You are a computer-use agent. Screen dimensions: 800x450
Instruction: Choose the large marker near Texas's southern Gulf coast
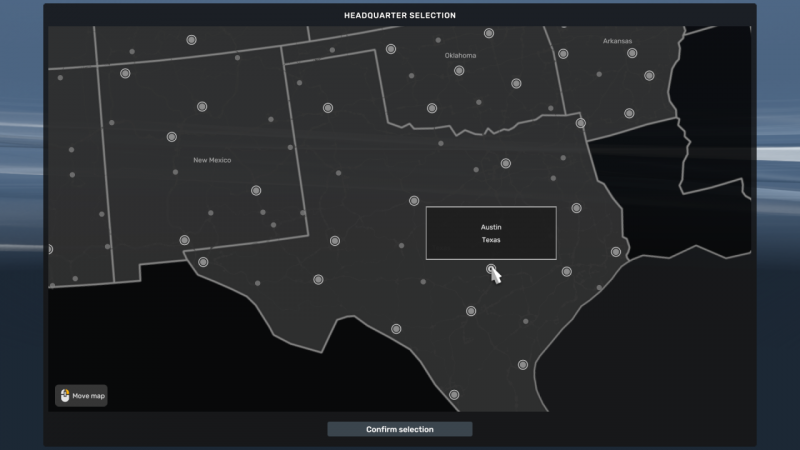523,365
